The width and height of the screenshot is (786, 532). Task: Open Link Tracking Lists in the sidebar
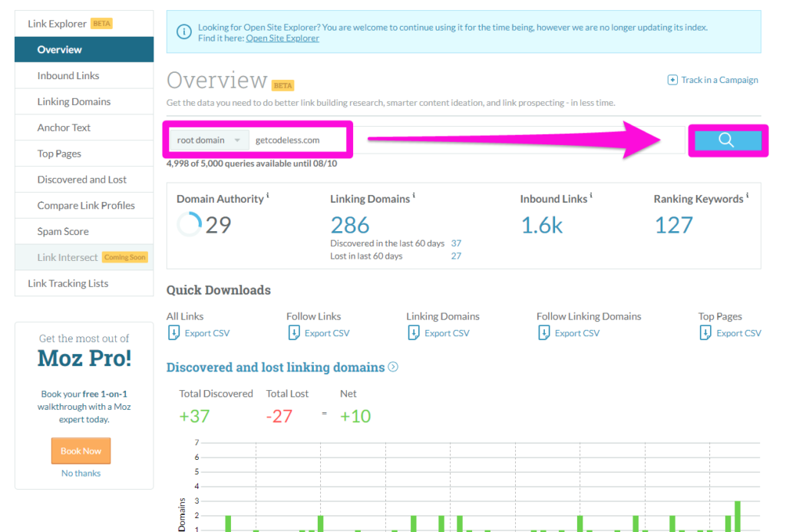click(x=84, y=283)
